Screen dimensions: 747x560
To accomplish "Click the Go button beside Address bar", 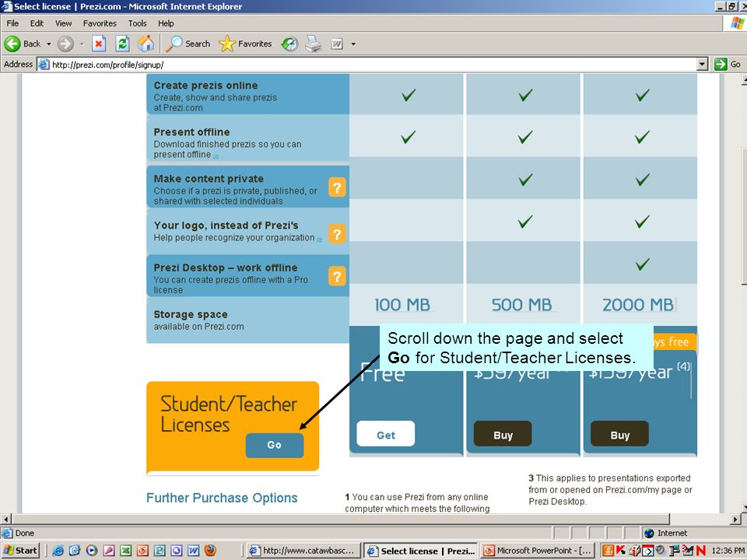I will pos(728,65).
